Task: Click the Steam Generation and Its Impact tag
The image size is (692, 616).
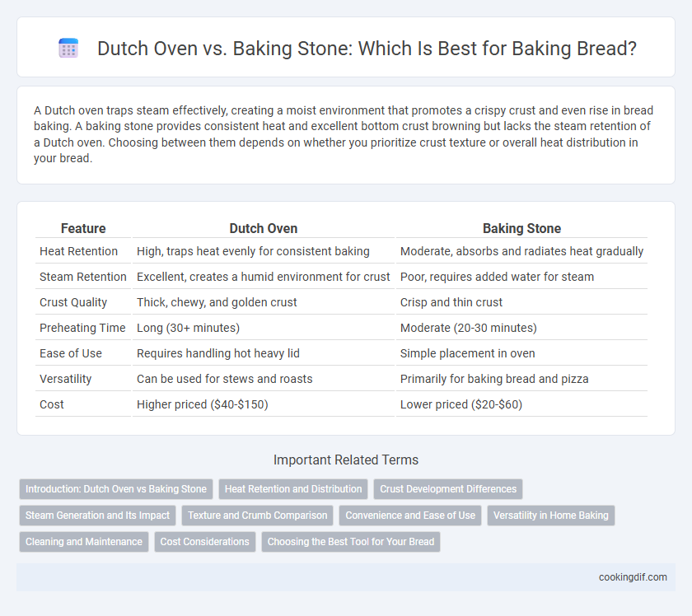Action: point(97,516)
